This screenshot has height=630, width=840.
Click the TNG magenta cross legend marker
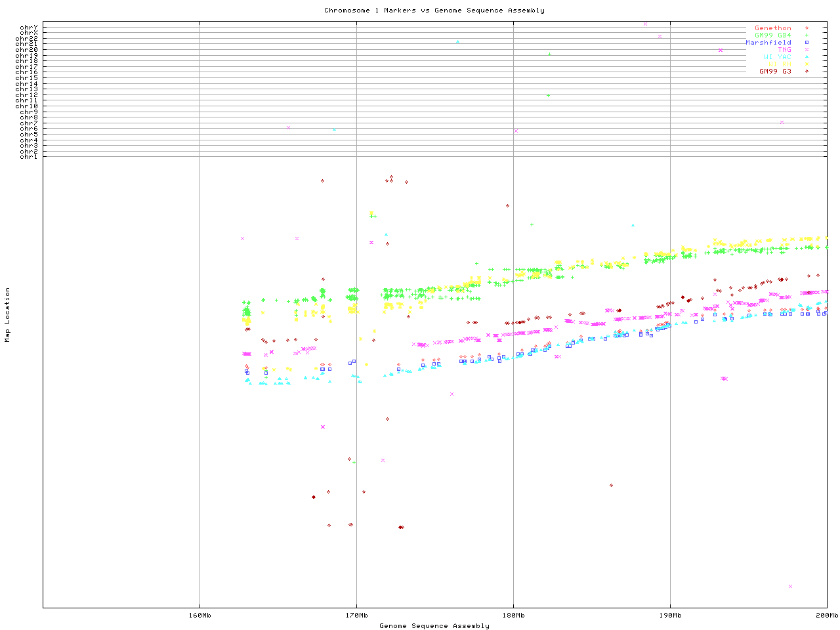coord(807,50)
